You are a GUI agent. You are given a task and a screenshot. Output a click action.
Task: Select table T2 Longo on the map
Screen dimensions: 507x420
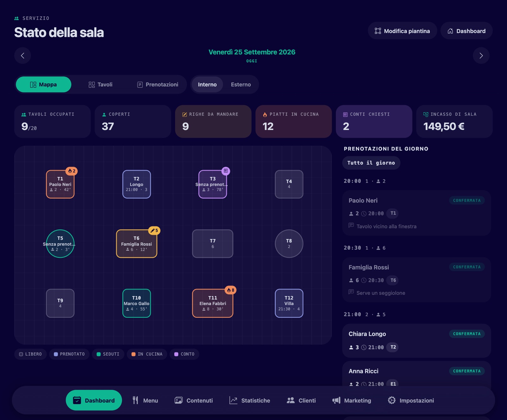137,184
